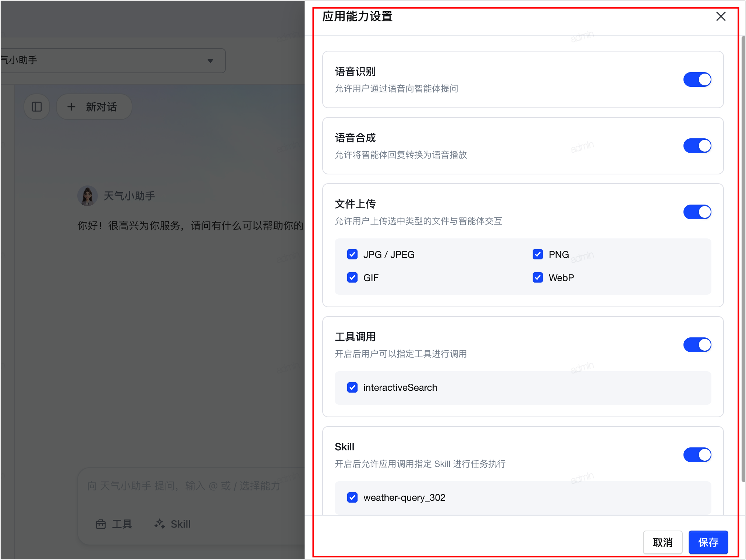Uncheck the GIF file type checkbox
Image resolution: width=746 pixels, height=560 pixels.
point(352,277)
